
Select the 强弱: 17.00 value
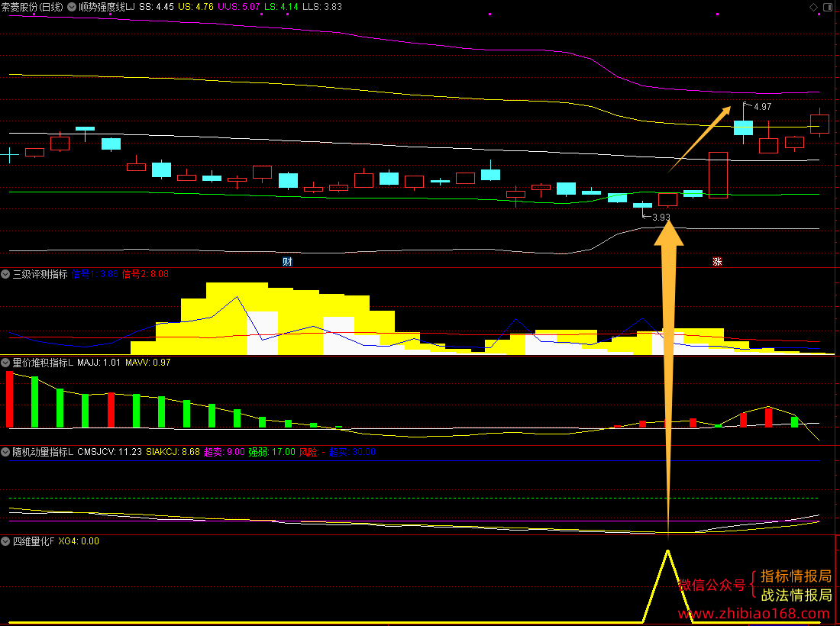tap(272, 452)
